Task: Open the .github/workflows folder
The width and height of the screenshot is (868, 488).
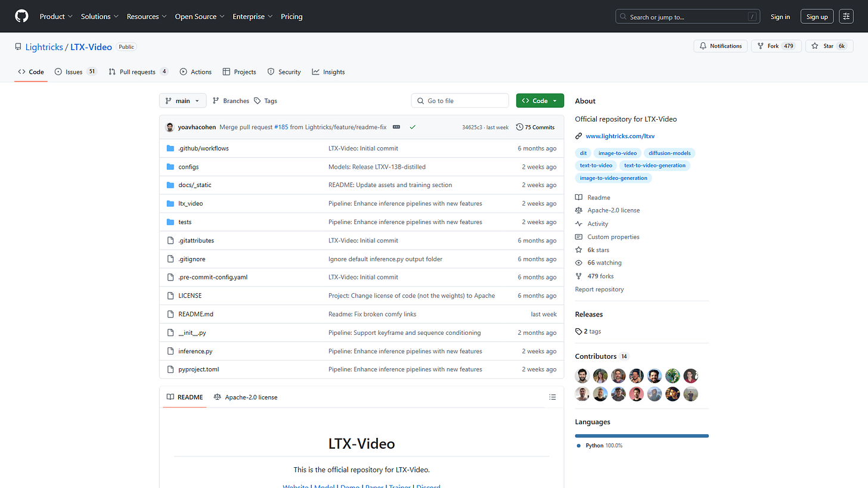Action: click(203, 148)
